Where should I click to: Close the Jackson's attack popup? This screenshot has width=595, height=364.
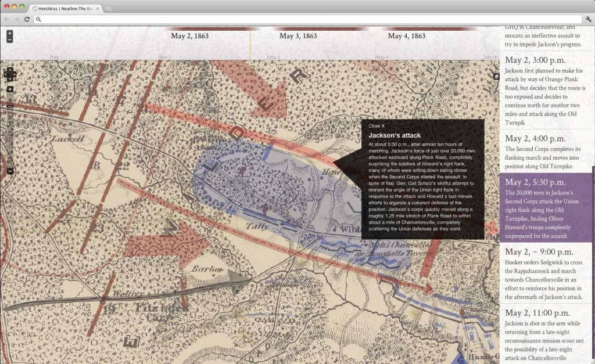(377, 126)
